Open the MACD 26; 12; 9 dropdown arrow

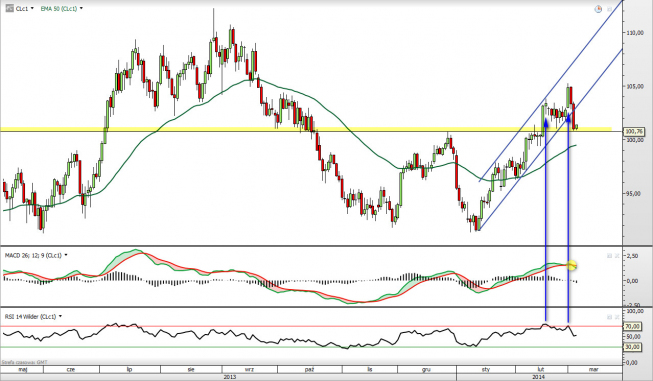click(x=66, y=255)
